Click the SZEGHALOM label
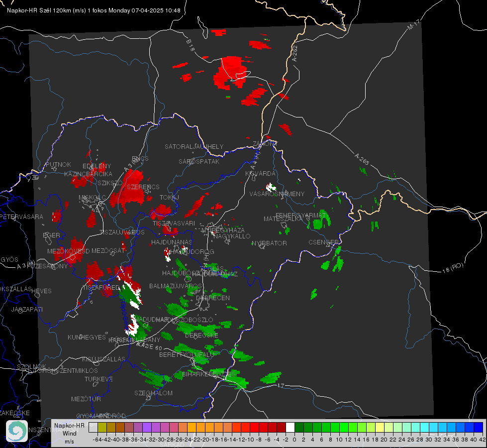Viewport: 487px width, 448px height. pyautogui.click(x=153, y=393)
